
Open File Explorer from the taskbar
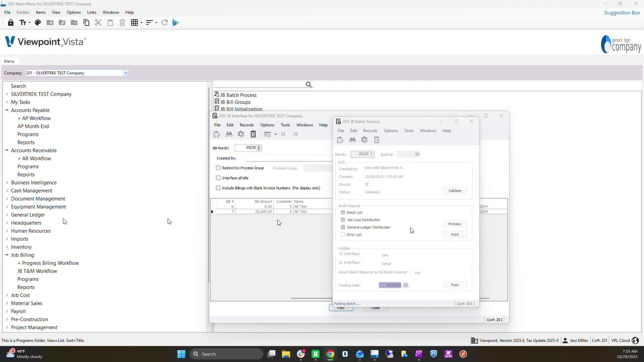pos(286,354)
